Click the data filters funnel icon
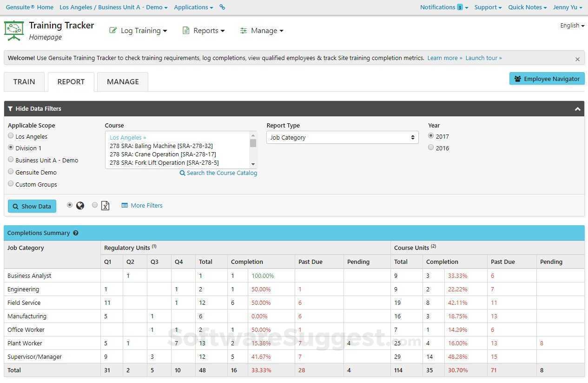The image size is (588, 383). point(10,108)
